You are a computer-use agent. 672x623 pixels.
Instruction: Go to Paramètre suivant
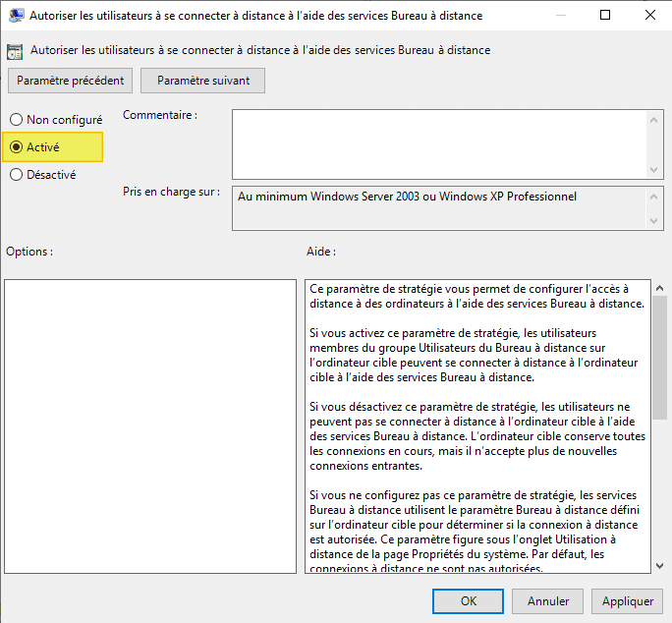(x=202, y=81)
